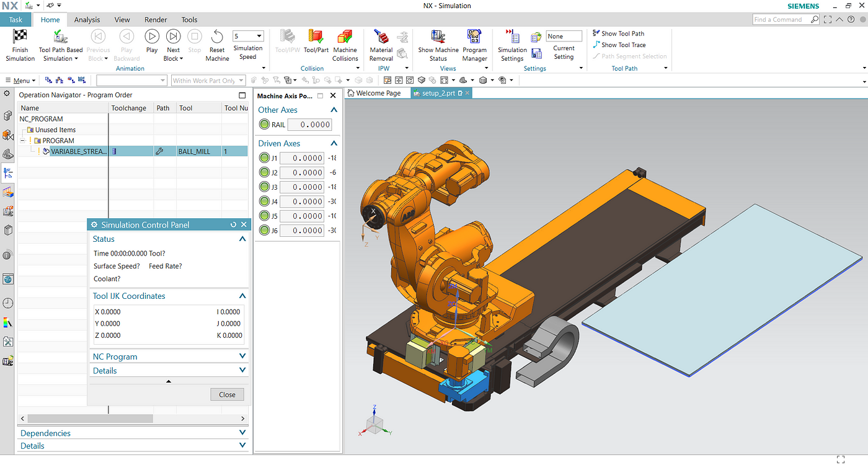Click the navigator horizontal scrollbar
The image size is (868, 465).
pos(91,419)
